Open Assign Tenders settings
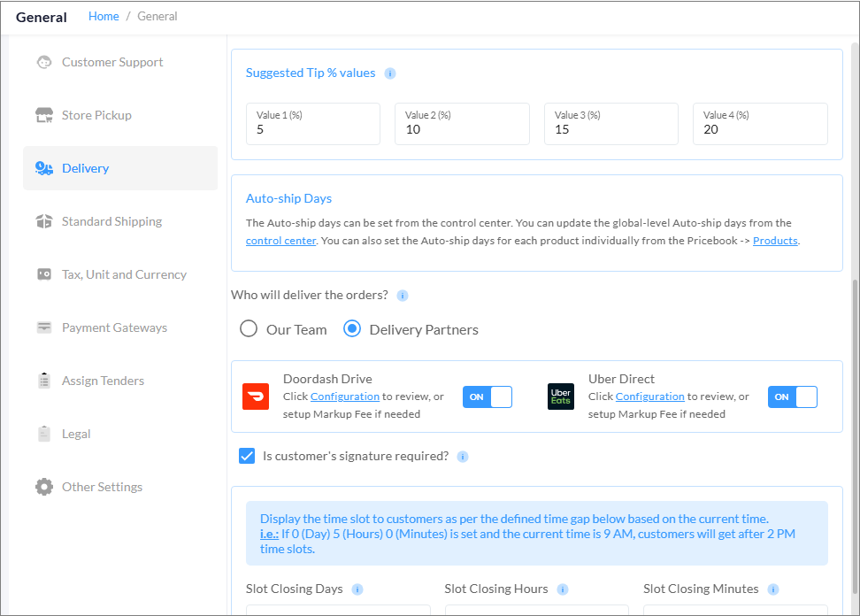860x616 pixels. point(120,381)
